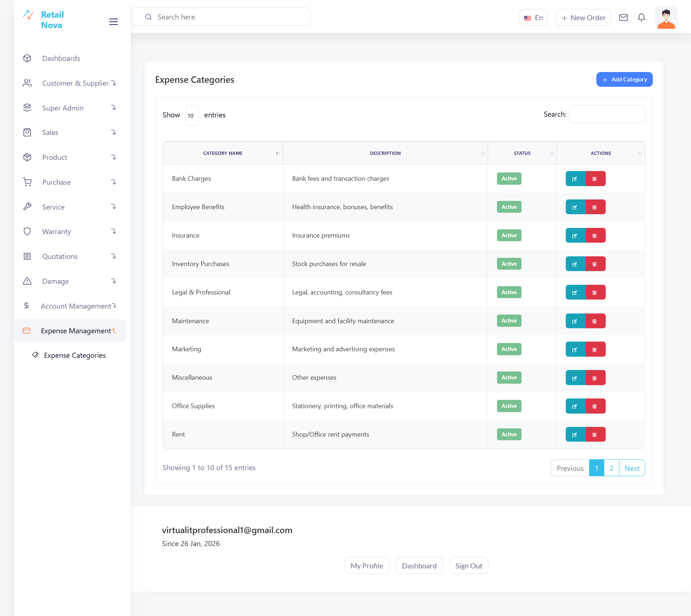The height and width of the screenshot is (616, 691).
Task: Click the Add Category button
Action: click(x=624, y=80)
